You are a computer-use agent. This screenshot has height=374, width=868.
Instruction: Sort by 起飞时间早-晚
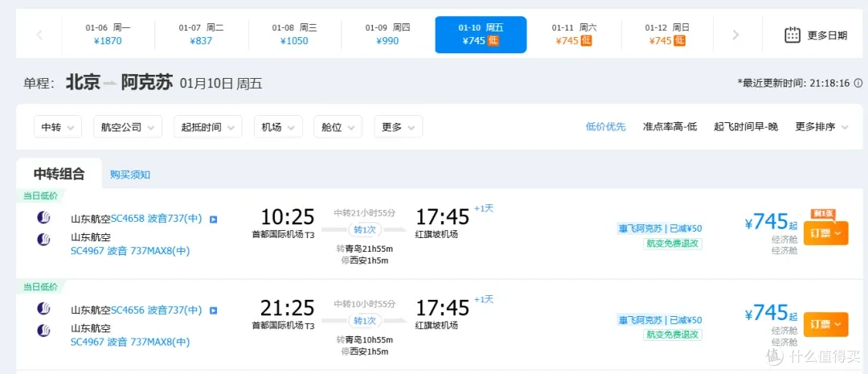(746, 127)
